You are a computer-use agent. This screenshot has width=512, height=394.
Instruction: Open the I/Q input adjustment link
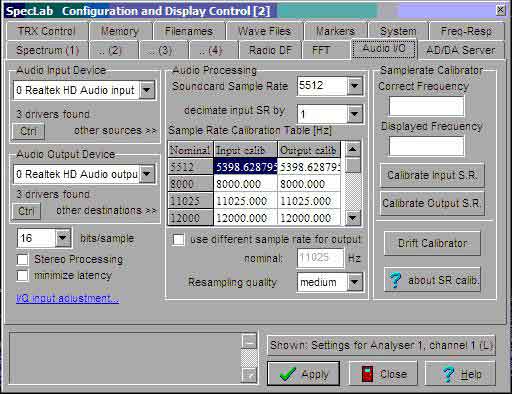point(67,298)
